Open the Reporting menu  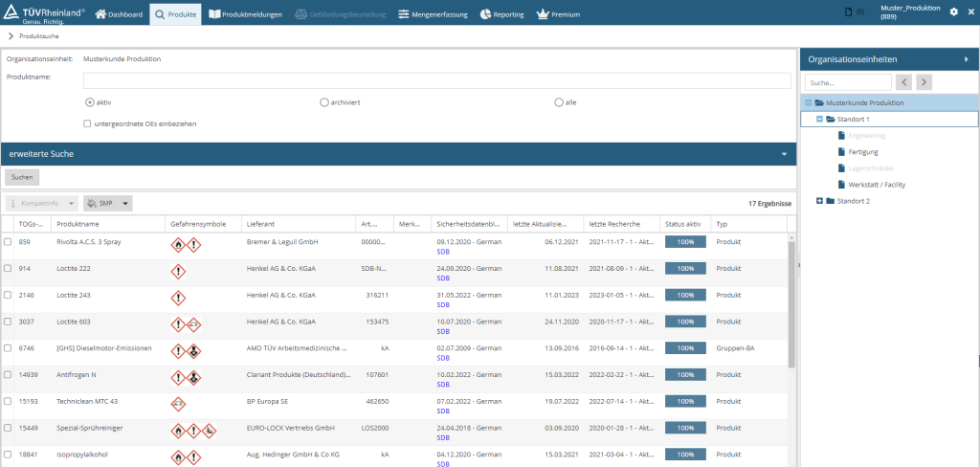[x=502, y=14]
